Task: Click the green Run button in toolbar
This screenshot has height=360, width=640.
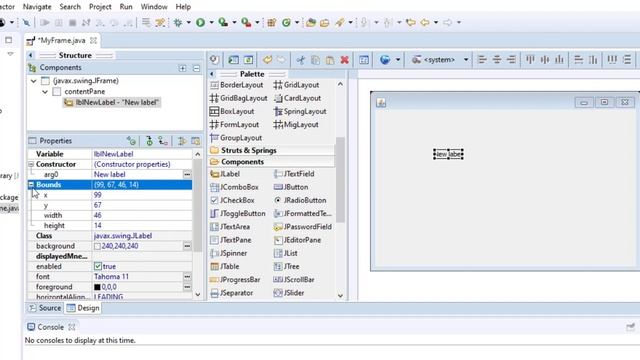Action: point(200,22)
